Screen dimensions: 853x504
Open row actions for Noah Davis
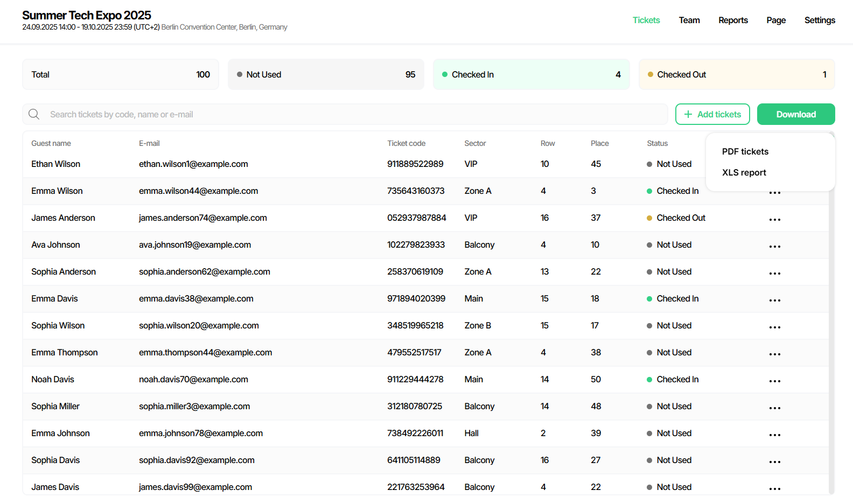coord(774,381)
